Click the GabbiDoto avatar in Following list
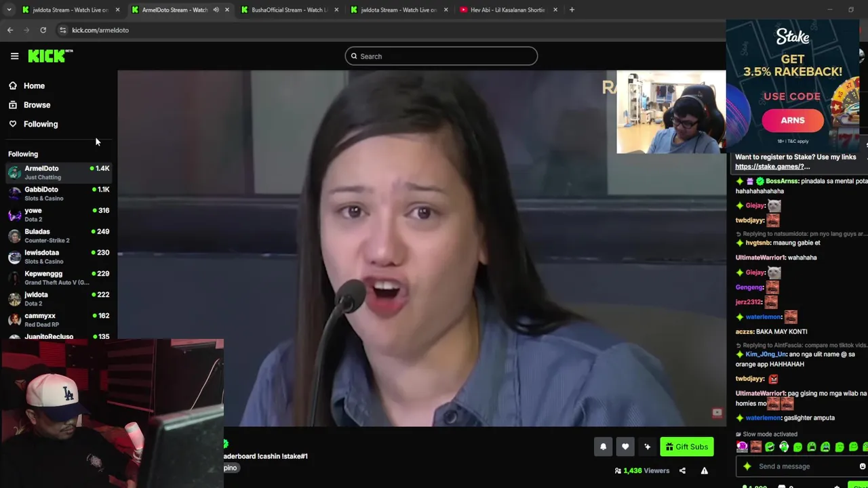This screenshot has width=868, height=488. tap(14, 193)
